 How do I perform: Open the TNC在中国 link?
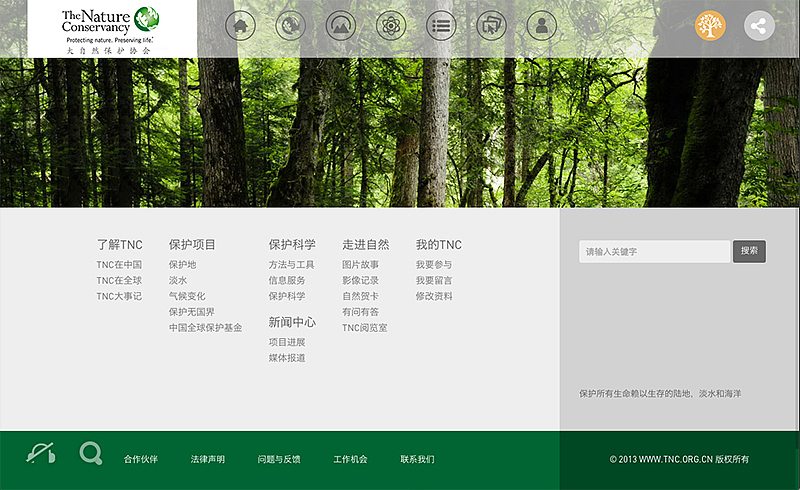tap(119, 265)
